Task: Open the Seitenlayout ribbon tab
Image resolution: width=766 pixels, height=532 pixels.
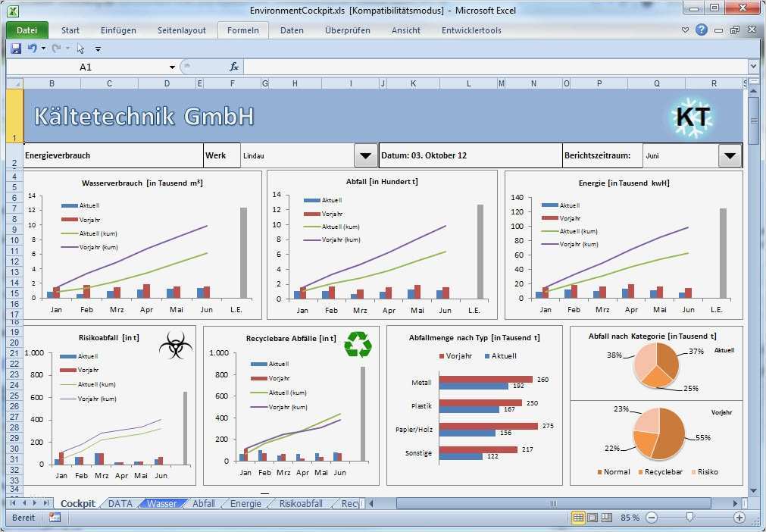Action: tap(181, 30)
